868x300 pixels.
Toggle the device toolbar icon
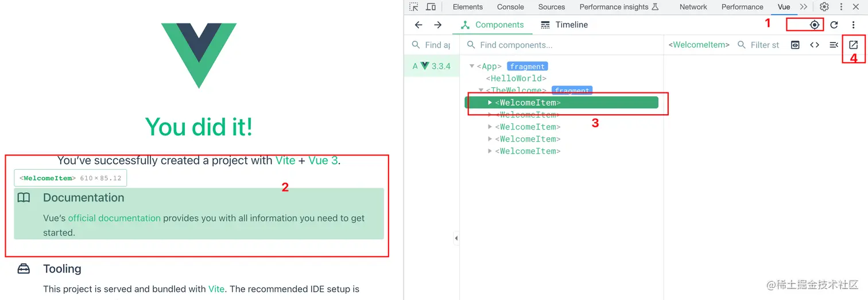[431, 7]
